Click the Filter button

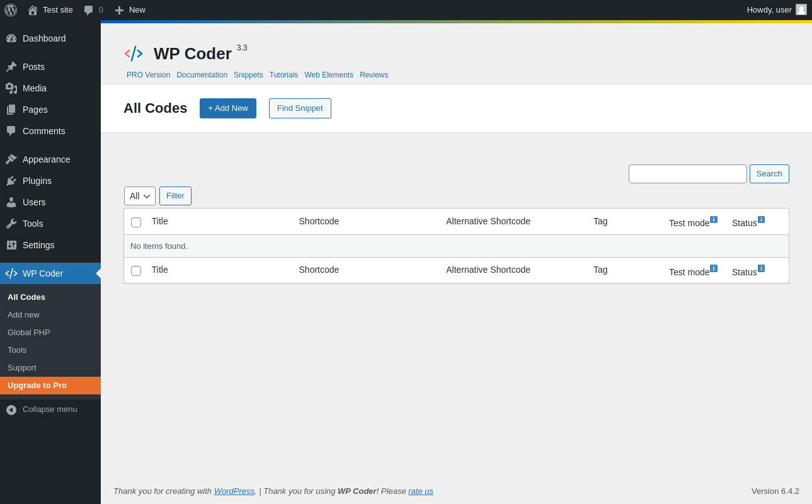[x=175, y=196]
